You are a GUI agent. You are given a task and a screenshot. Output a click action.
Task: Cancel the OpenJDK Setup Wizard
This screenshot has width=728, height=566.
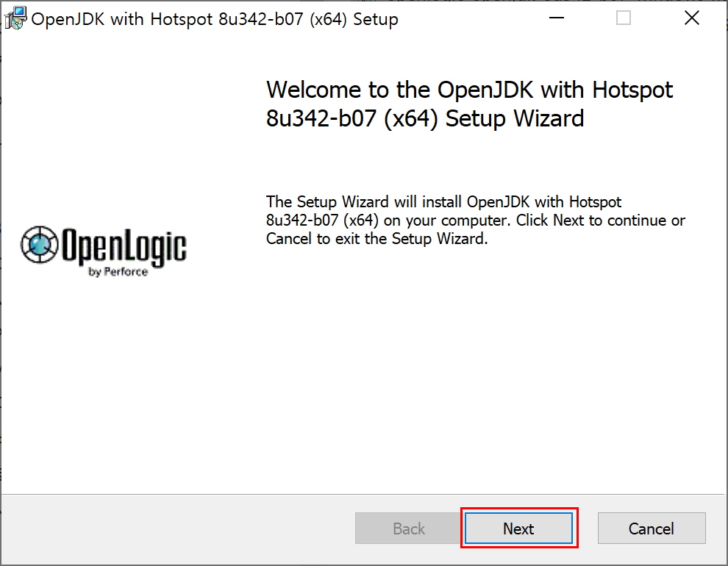(x=652, y=528)
